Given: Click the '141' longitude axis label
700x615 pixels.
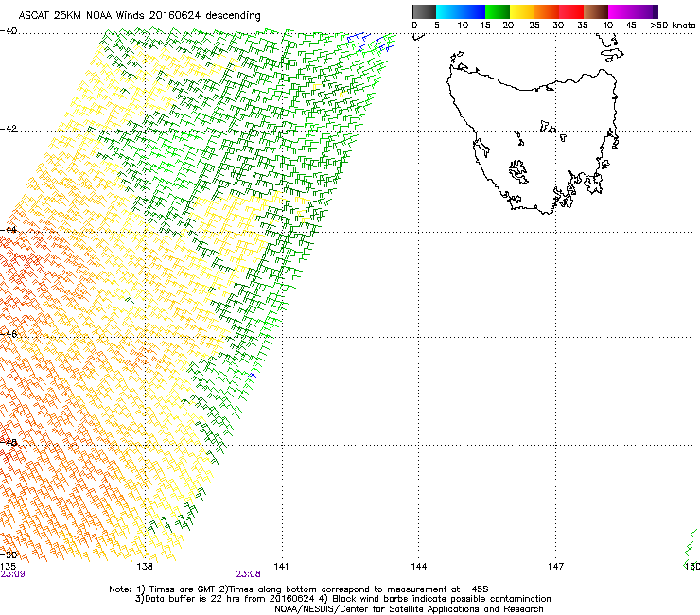Looking at the screenshot, I should point(281,566).
